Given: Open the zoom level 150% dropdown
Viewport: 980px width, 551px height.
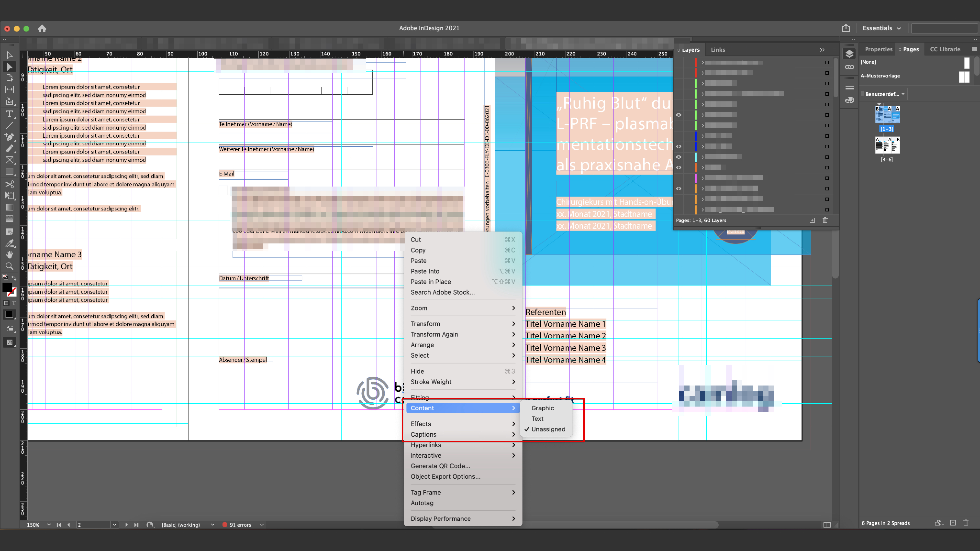Looking at the screenshot, I should (x=49, y=525).
